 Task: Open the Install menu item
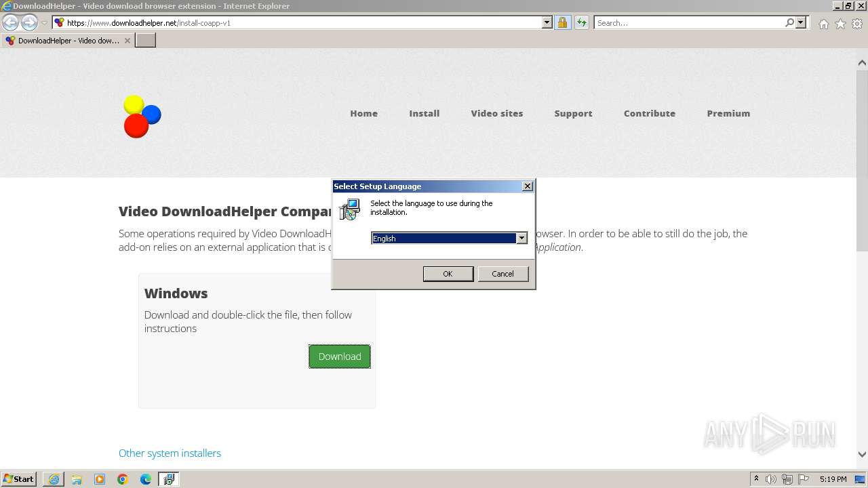tap(425, 113)
